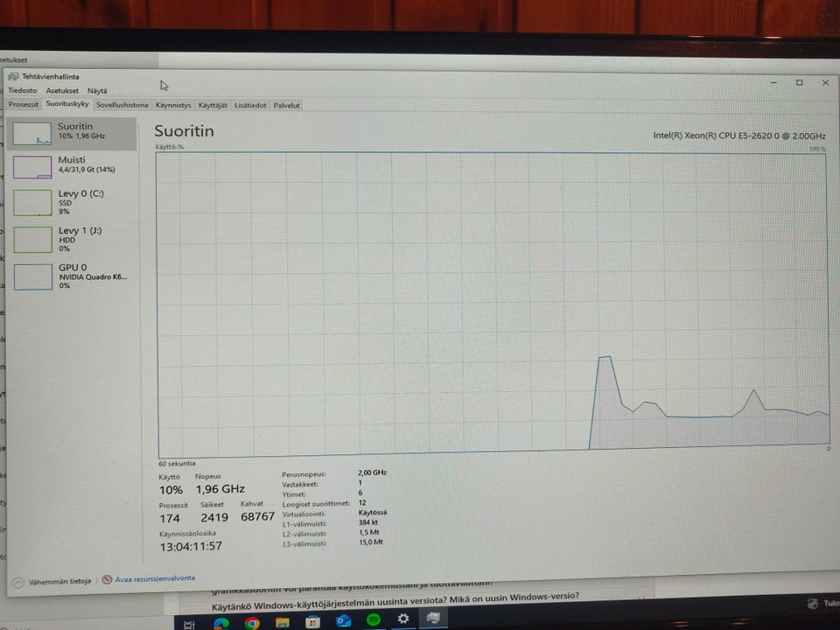This screenshot has width=840, height=630.
Task: Select the Muisti memory panel
Action: [73, 166]
